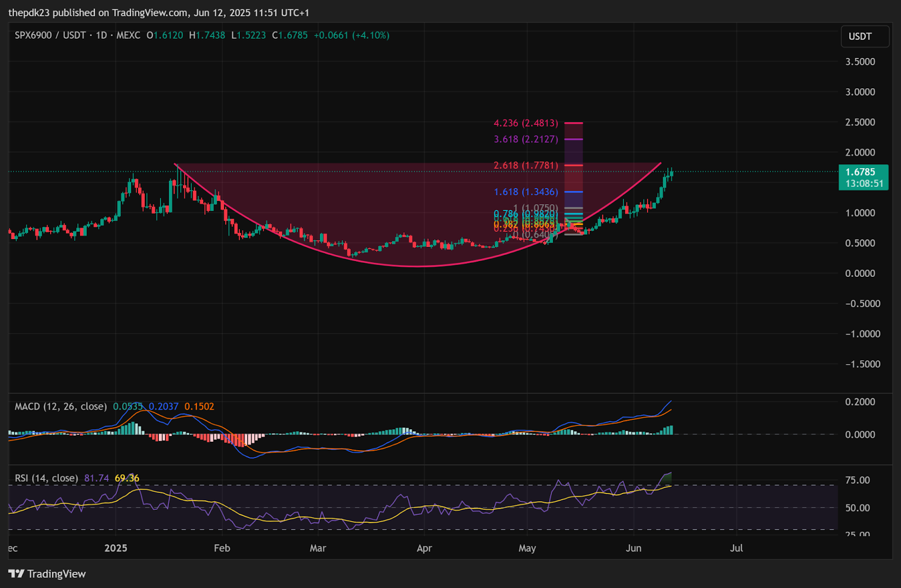The width and height of the screenshot is (901, 588).
Task: Click the TradingView logo
Action: click(x=47, y=574)
